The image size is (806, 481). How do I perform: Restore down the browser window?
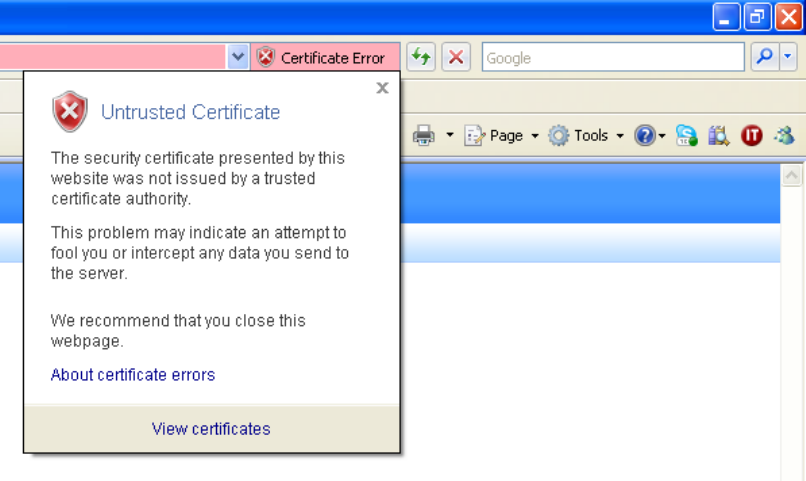click(757, 16)
